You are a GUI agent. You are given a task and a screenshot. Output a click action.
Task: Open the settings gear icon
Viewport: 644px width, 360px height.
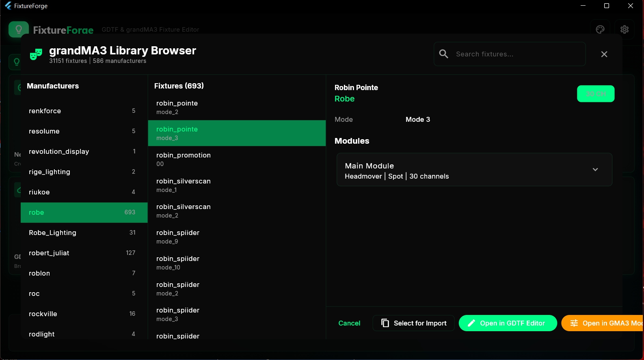click(x=625, y=29)
